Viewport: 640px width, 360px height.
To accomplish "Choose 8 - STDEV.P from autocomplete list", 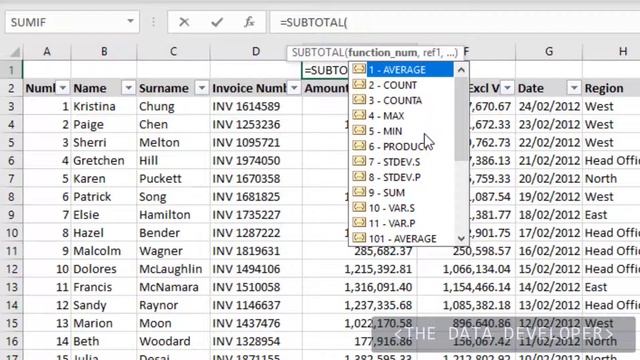I will [402, 177].
